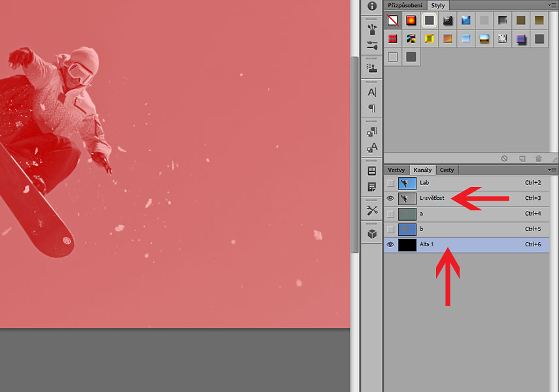The image size is (559, 392).
Task: Switch to the Vrstvy tab
Action: point(396,170)
